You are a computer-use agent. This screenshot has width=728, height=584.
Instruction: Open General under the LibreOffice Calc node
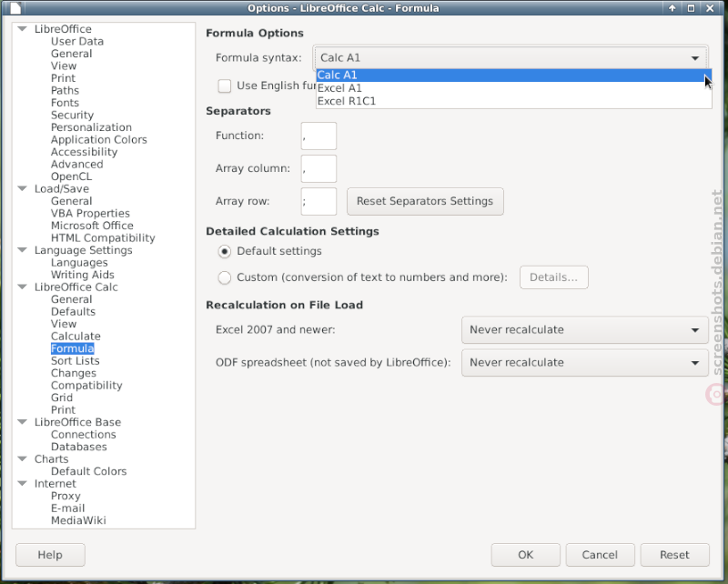pyautogui.click(x=72, y=299)
